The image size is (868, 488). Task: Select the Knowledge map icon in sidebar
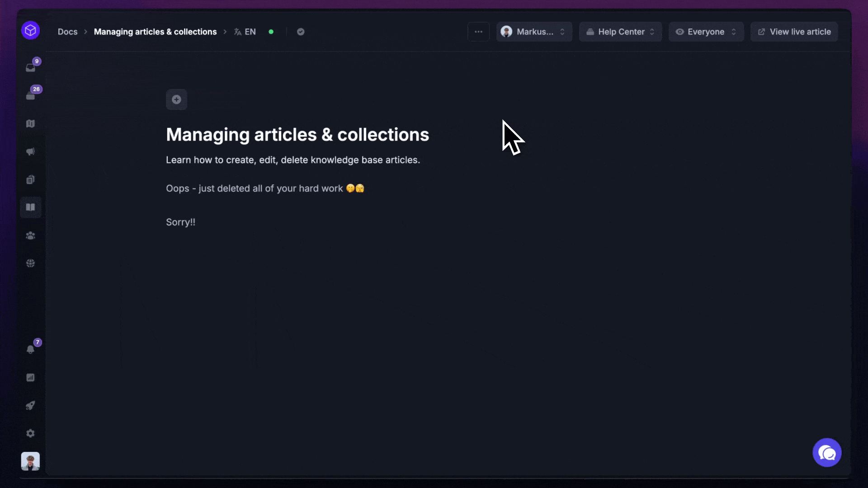30,123
